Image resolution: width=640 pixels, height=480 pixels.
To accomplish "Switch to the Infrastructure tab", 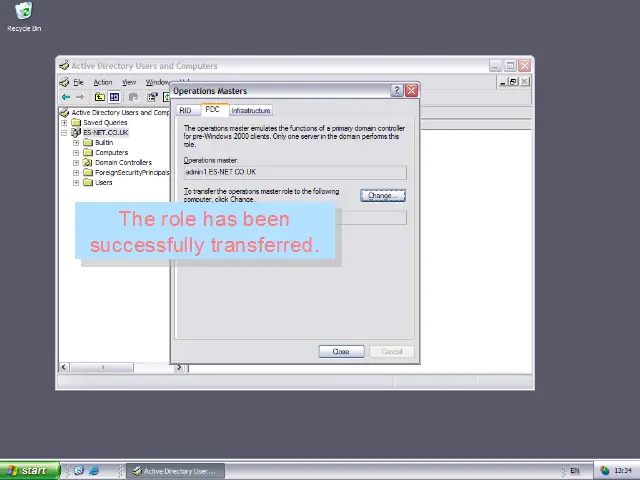I will coord(251,111).
